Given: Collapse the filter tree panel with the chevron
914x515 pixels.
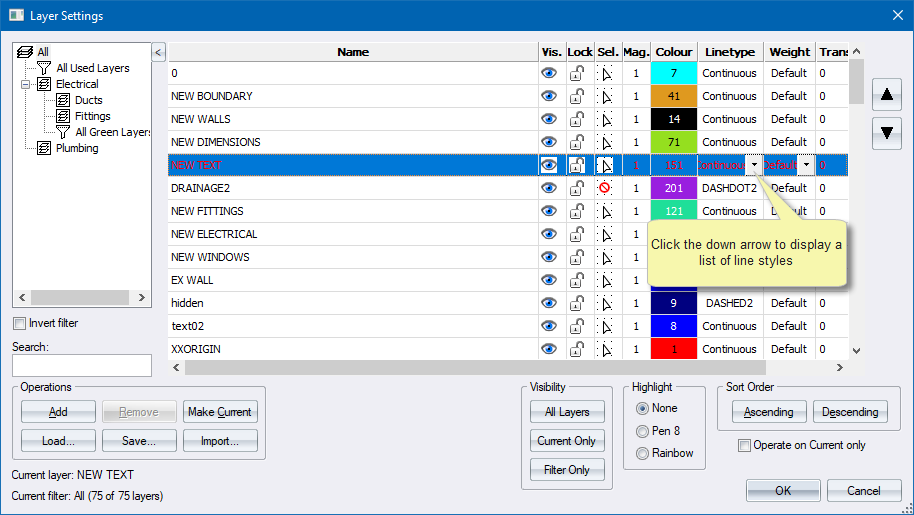Looking at the screenshot, I should coord(158,52).
